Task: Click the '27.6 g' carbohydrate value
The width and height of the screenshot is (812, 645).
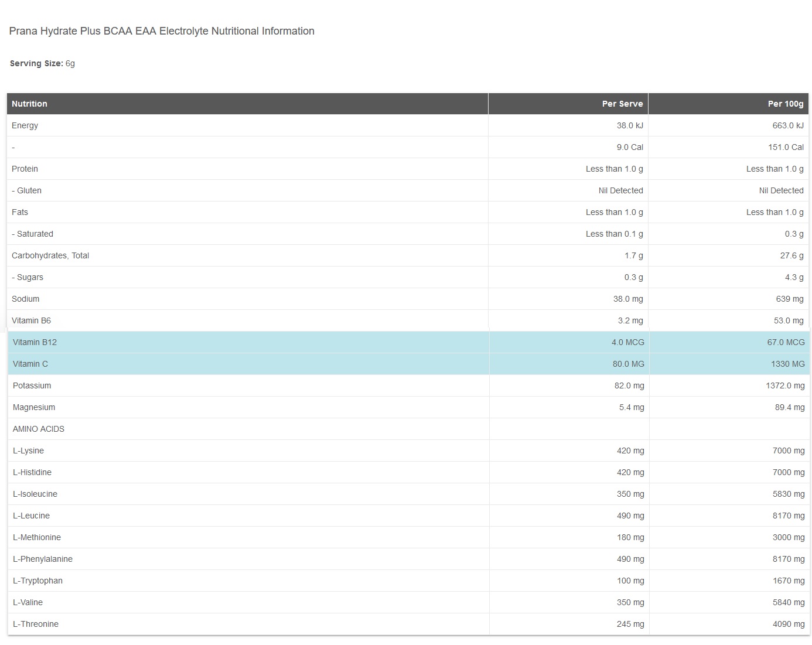Action: click(x=792, y=255)
